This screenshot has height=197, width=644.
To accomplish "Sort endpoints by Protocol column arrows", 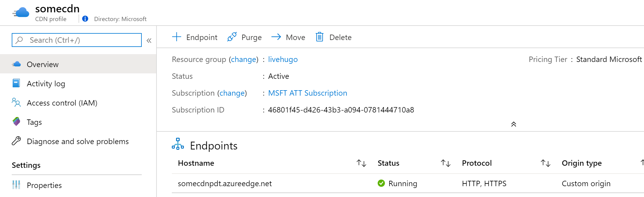I will (x=545, y=163).
